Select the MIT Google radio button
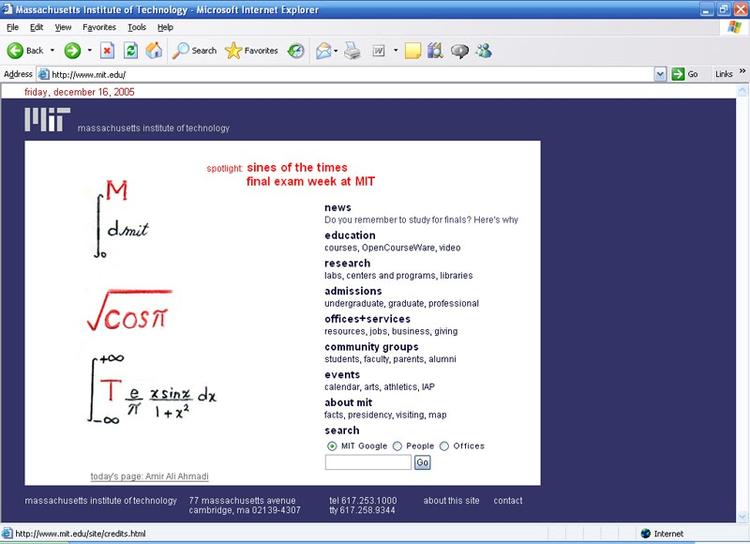 pos(331,446)
